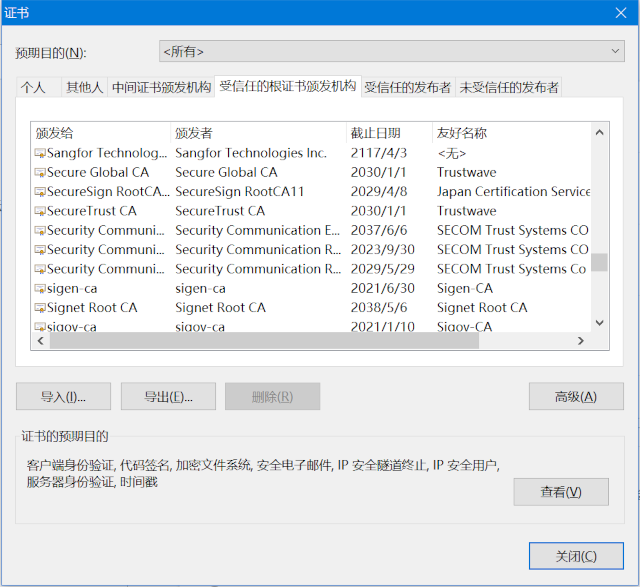The height and width of the screenshot is (587, 640).
Task: Open the 受信任的发布者 tab
Action: point(407,88)
